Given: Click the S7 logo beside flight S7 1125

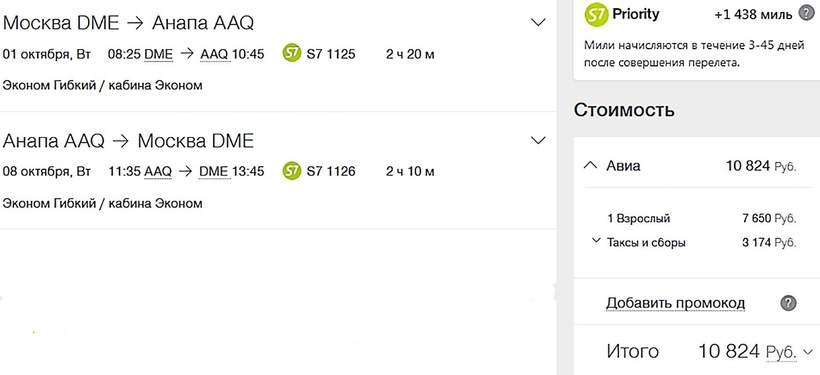Looking at the screenshot, I should click(292, 53).
